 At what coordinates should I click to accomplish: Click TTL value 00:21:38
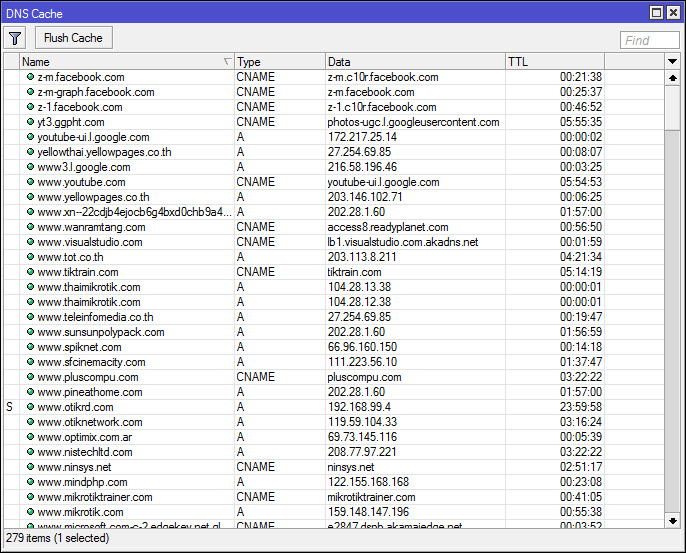(581, 77)
